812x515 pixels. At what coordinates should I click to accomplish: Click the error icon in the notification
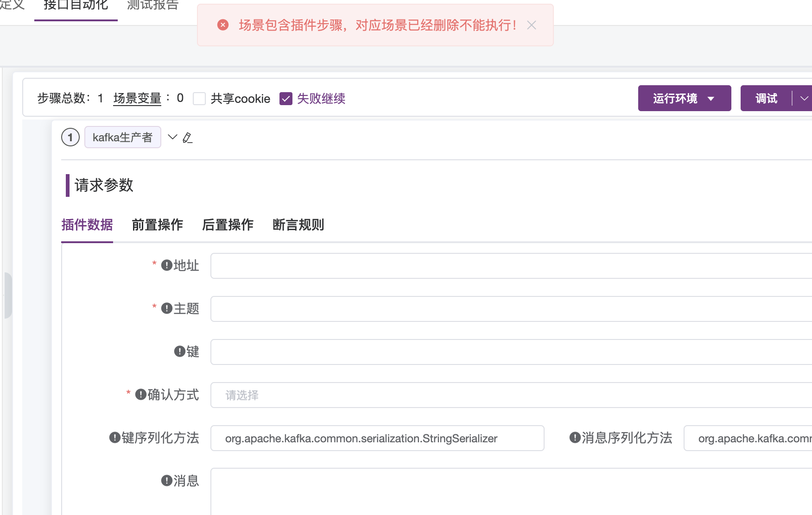223,25
